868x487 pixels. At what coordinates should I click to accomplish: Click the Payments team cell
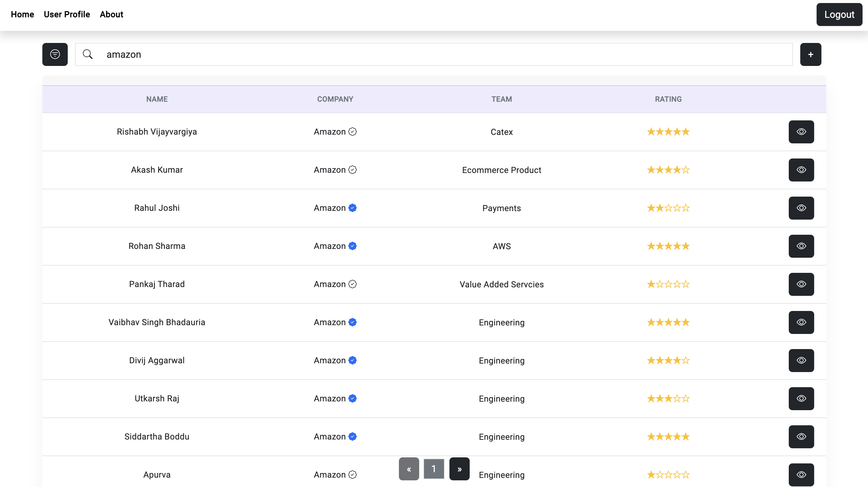pyautogui.click(x=501, y=208)
